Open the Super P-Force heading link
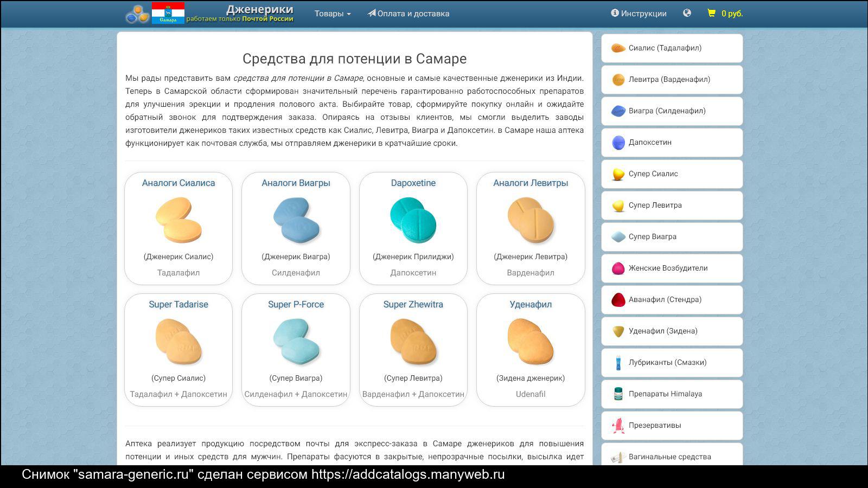This screenshot has width=868, height=488. pos(296,304)
